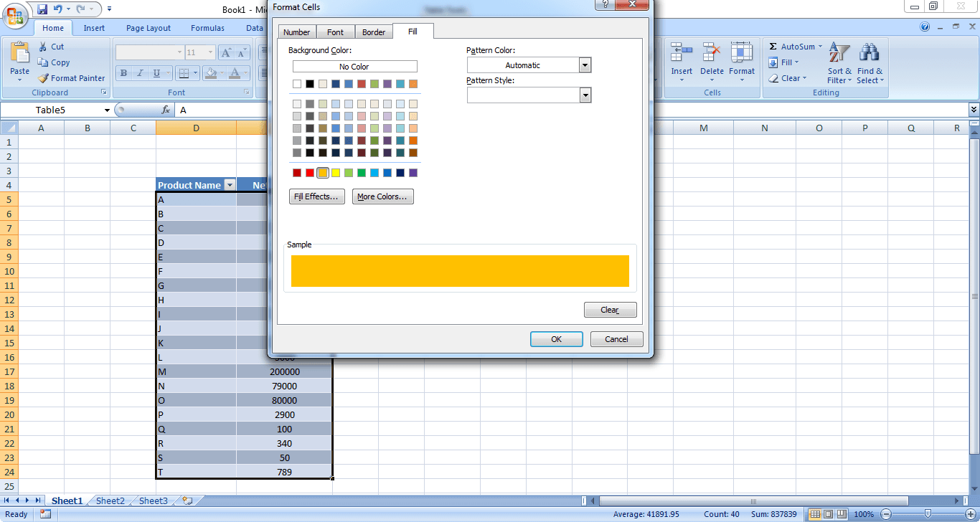Open the Pattern Style dropdown
Image resolution: width=980 pixels, height=522 pixels.
tap(585, 95)
